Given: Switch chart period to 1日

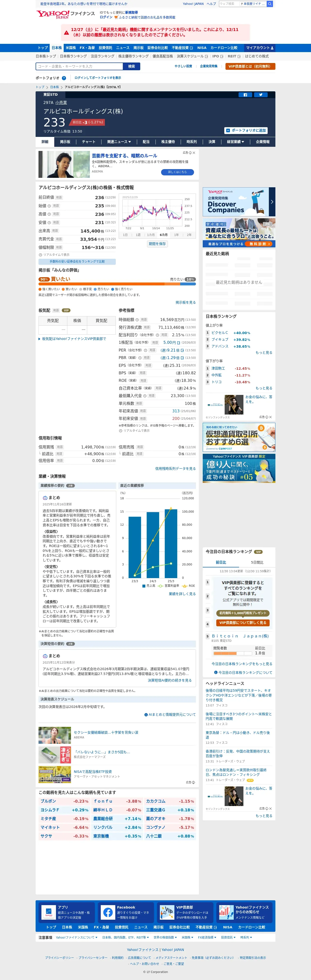Looking at the screenshot, I should [x=125, y=235].
